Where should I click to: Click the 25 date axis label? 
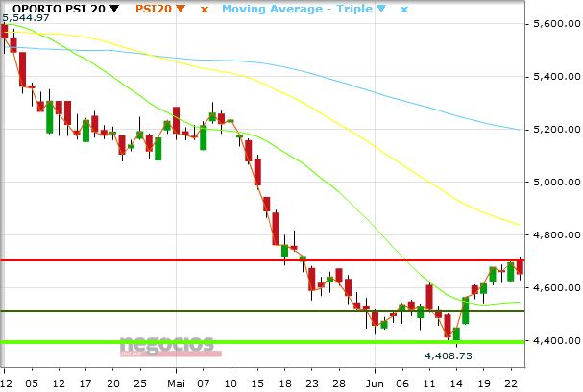pos(140,383)
